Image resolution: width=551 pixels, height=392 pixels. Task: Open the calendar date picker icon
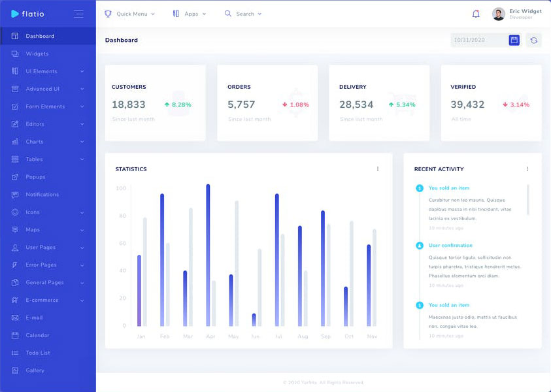tap(514, 40)
